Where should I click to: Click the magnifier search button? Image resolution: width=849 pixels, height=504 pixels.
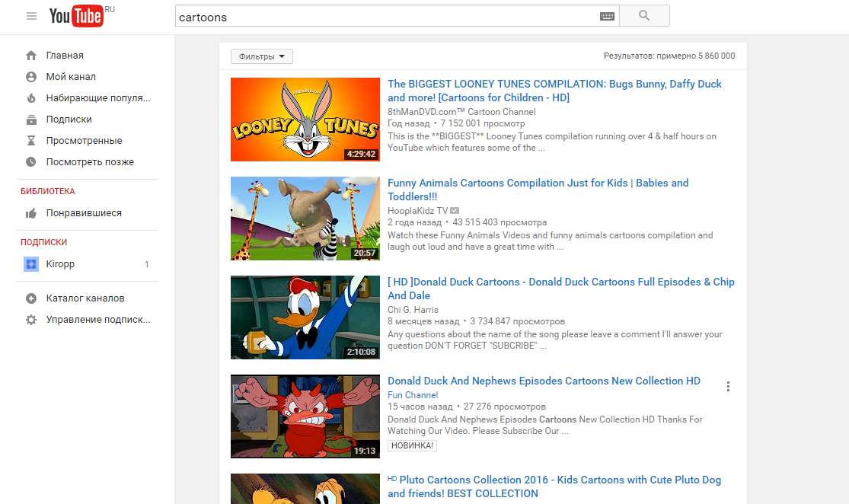click(643, 16)
